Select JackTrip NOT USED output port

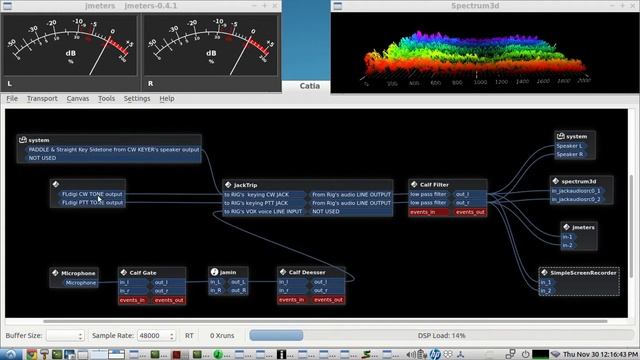(x=351, y=211)
